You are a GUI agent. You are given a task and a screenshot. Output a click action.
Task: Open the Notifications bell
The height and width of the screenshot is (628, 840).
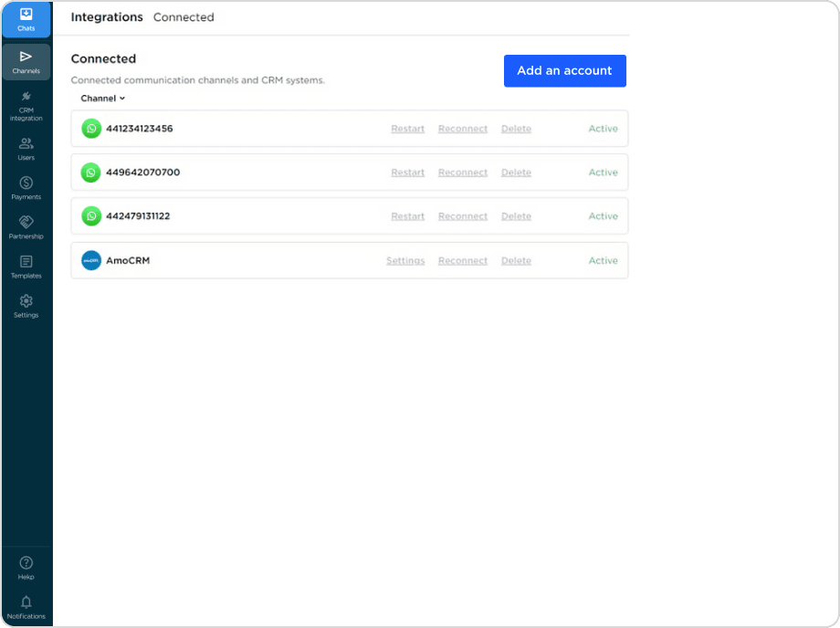26,603
